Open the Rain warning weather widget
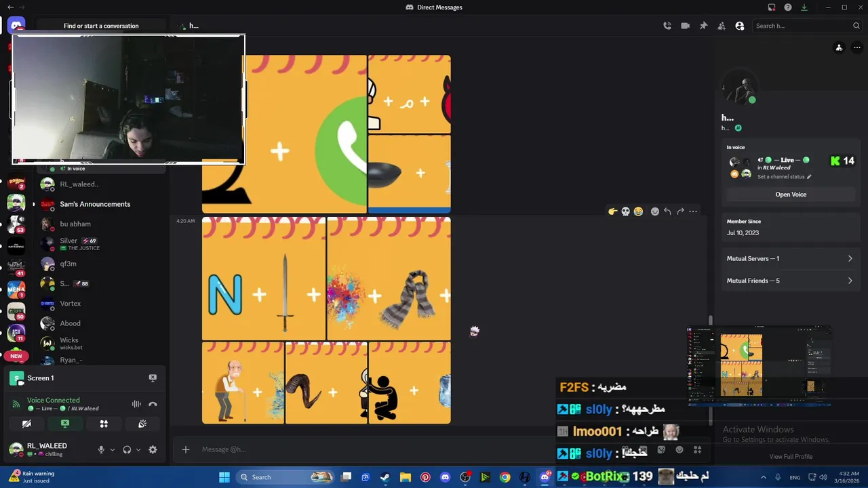Screen dimensions: 868x488 tap(33, 477)
